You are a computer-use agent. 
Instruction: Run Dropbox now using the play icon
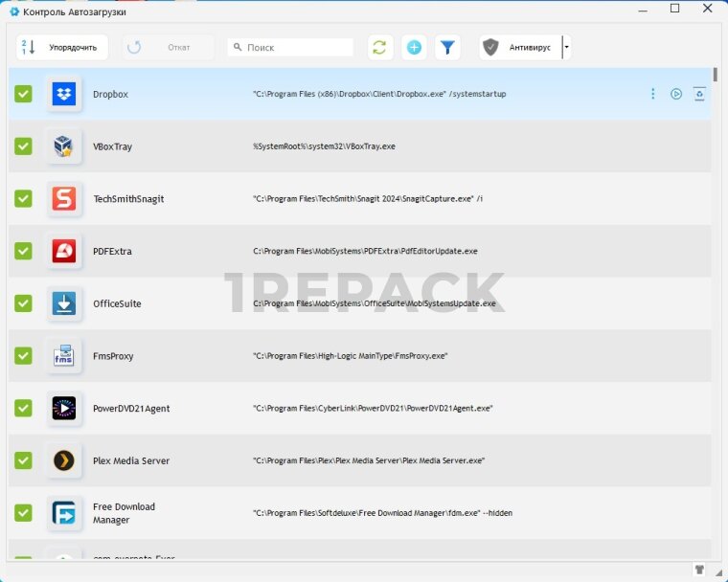coord(676,94)
